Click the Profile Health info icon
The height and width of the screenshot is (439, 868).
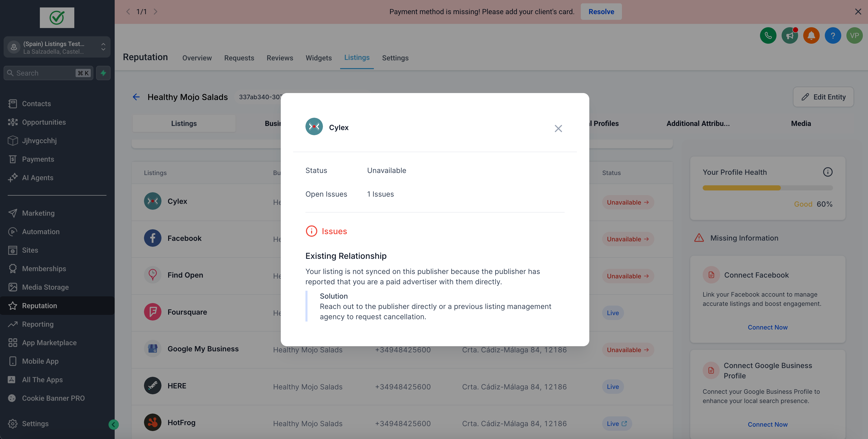828,172
